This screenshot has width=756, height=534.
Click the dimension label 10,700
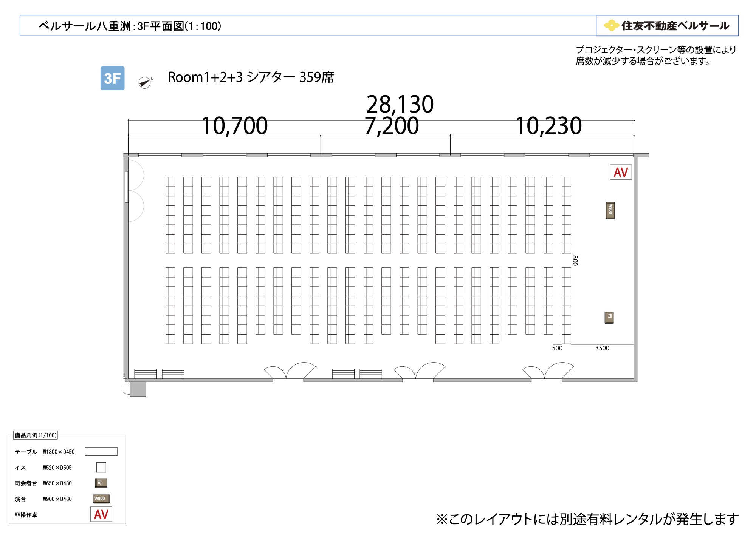[x=234, y=126]
